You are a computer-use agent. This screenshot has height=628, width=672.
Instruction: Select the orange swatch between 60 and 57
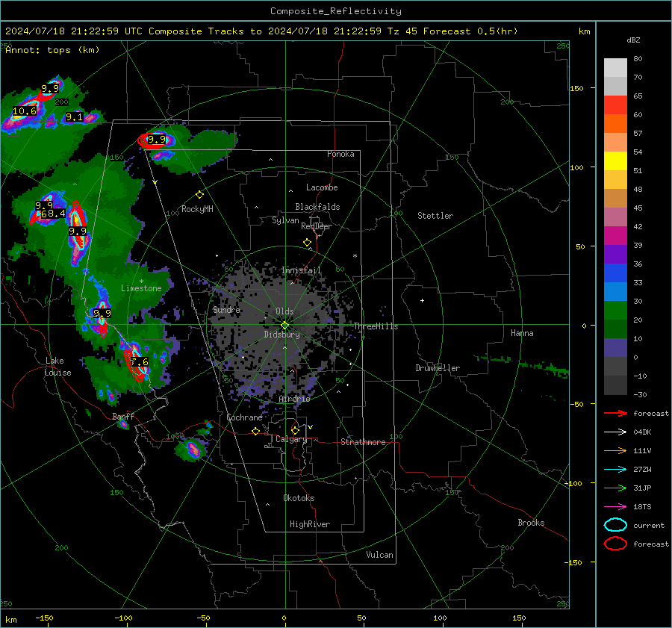click(615, 123)
